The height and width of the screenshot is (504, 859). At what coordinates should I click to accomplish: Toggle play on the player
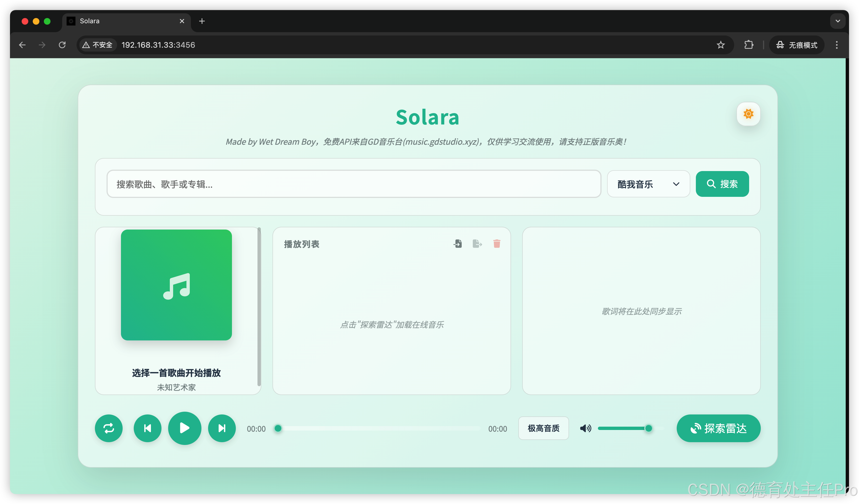point(185,428)
